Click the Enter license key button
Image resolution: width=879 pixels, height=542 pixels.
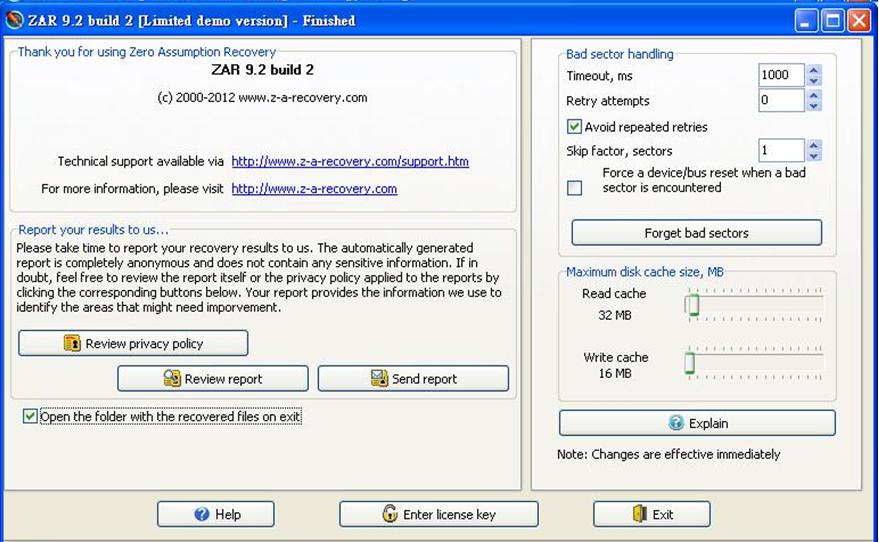click(x=438, y=514)
